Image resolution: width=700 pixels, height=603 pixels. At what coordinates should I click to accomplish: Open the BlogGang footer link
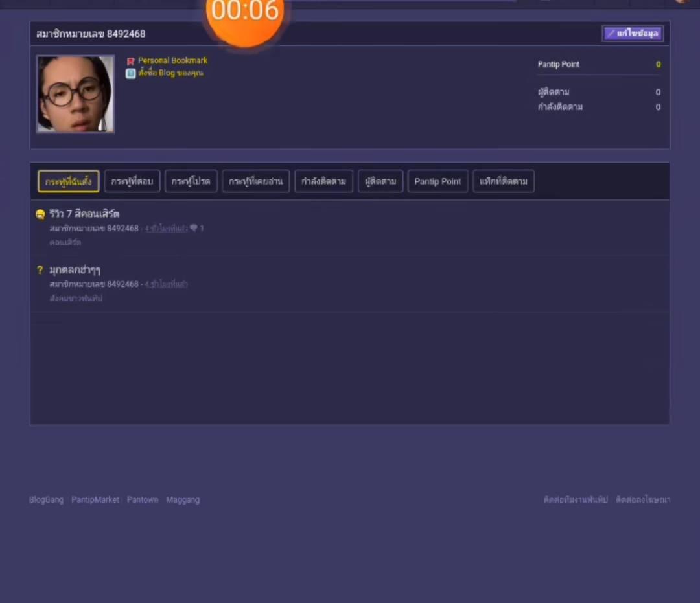(47, 500)
